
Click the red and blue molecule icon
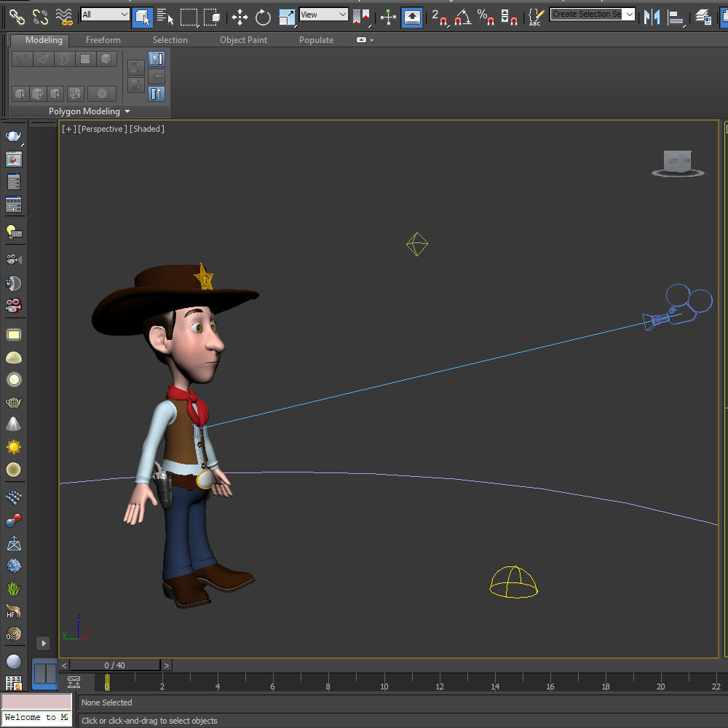pos(13,520)
